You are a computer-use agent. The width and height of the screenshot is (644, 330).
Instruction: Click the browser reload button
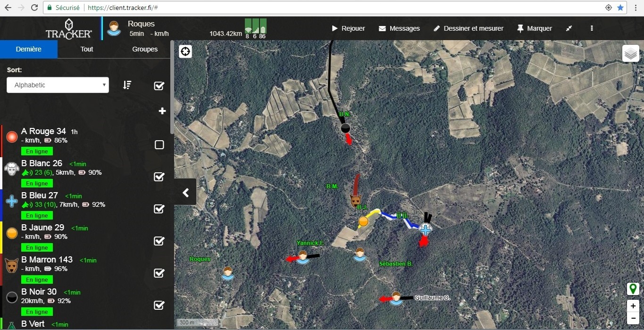[x=34, y=8]
